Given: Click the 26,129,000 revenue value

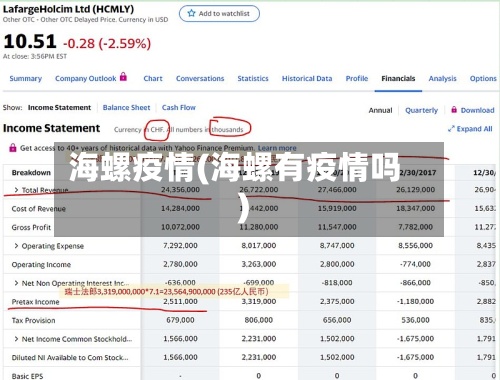Looking at the screenshot, I should [415, 190].
